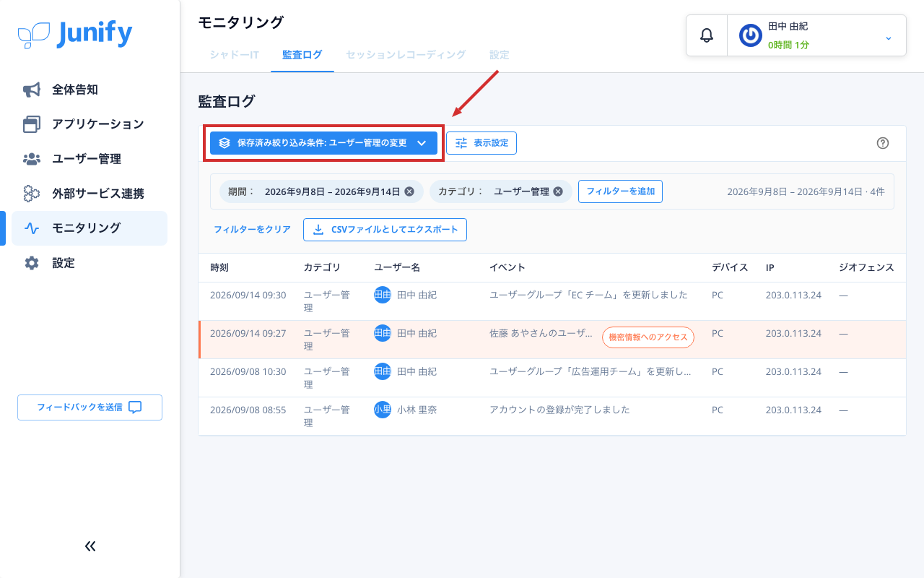Click the カテゴリ ユーザー管理 chip
The width and height of the screenshot is (924, 578).
(500, 191)
